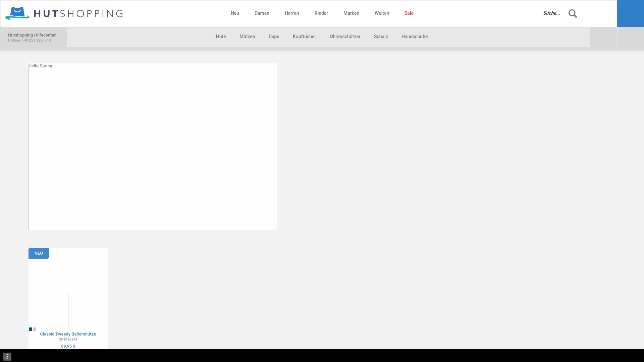The width and height of the screenshot is (644, 362).
Task: Open the Herren category
Action: [x=291, y=13]
